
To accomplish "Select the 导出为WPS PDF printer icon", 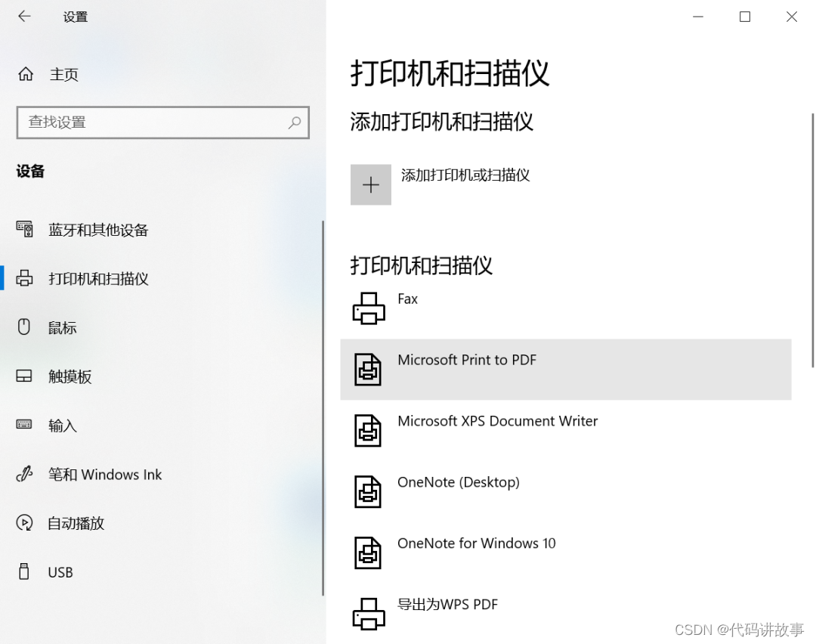I will pyautogui.click(x=369, y=614).
